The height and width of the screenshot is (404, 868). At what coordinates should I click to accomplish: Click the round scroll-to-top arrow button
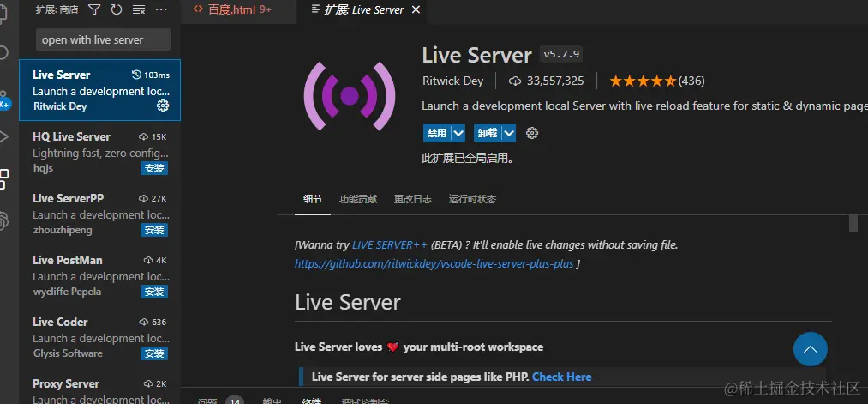(x=810, y=349)
